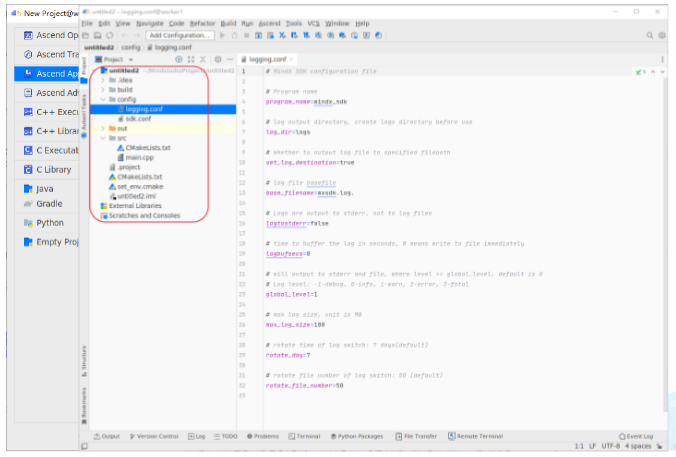Open the Refactor menu

(202, 23)
